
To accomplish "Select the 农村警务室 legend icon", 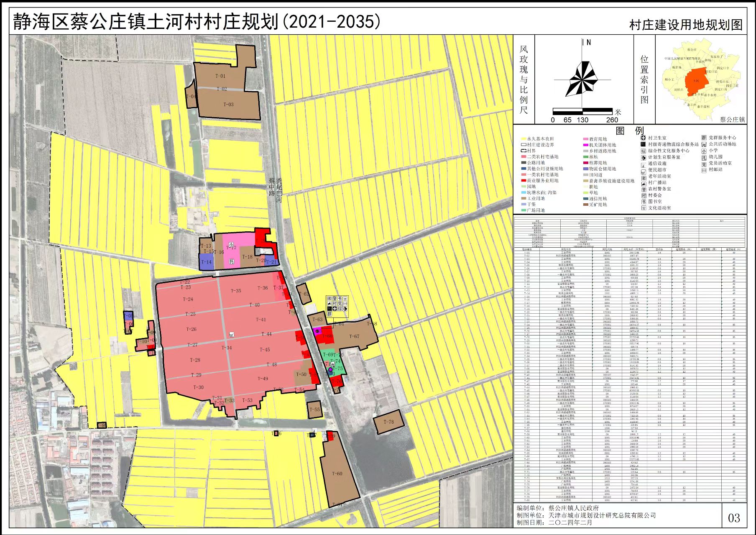I will pos(644,189).
